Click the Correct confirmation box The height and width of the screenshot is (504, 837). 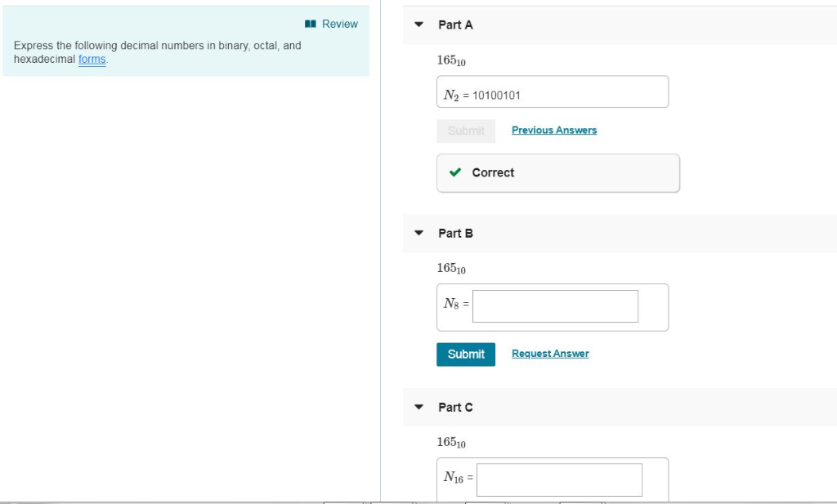coord(557,172)
